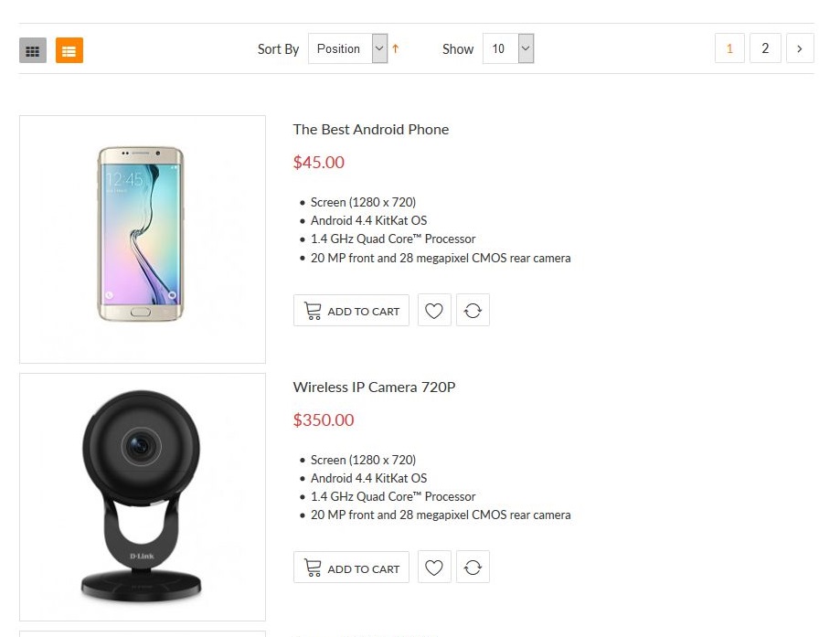Screen dimensions: 840x637
Task: Click the D-Link camera product image
Action: click(142, 498)
